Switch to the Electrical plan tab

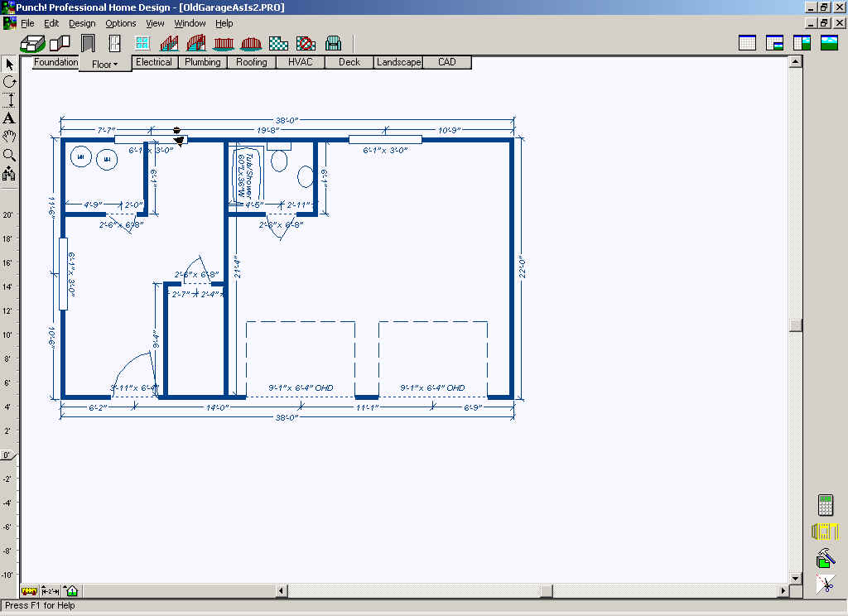coord(154,62)
